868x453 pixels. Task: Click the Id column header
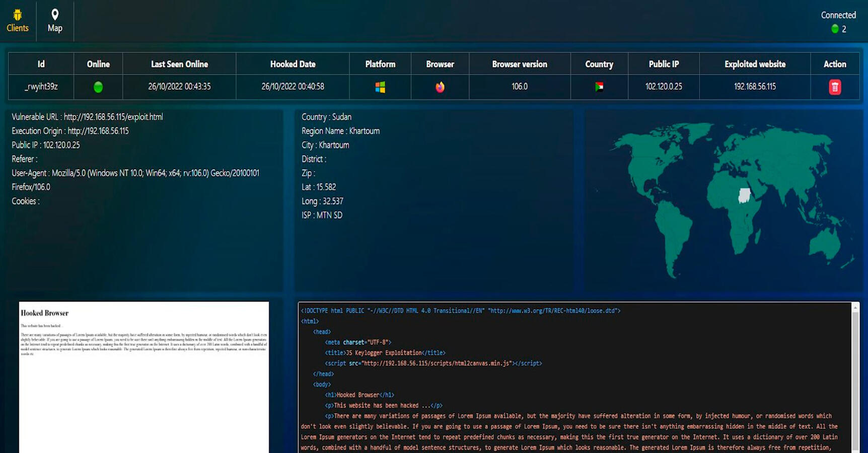pos(41,64)
